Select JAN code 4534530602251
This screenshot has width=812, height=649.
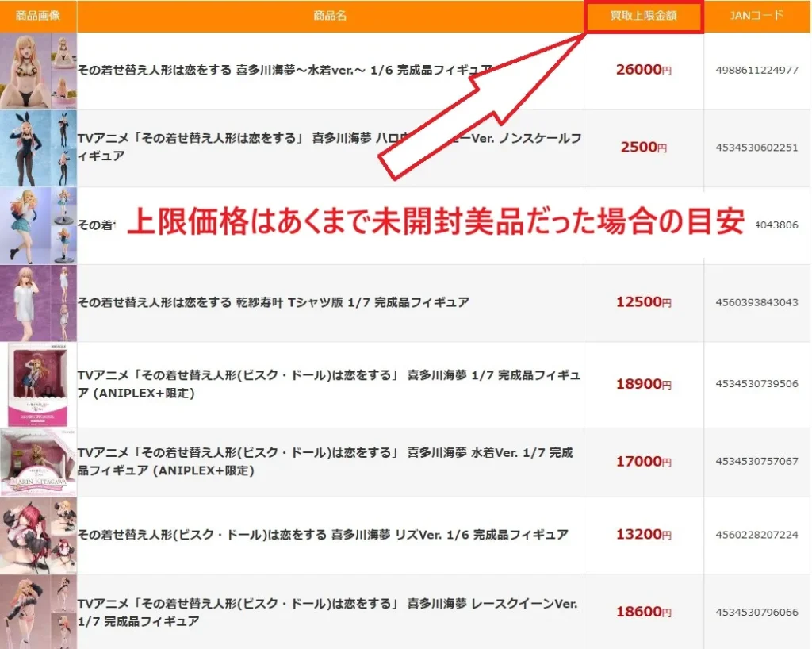756,148
